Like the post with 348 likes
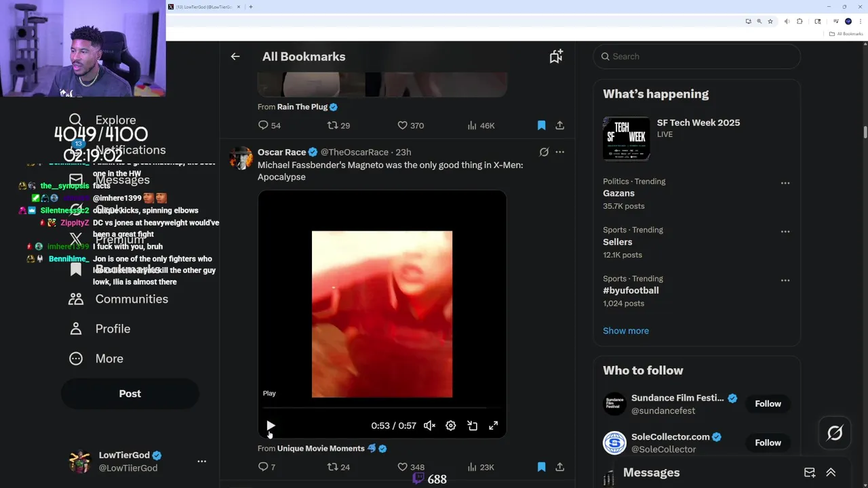 [410, 467]
